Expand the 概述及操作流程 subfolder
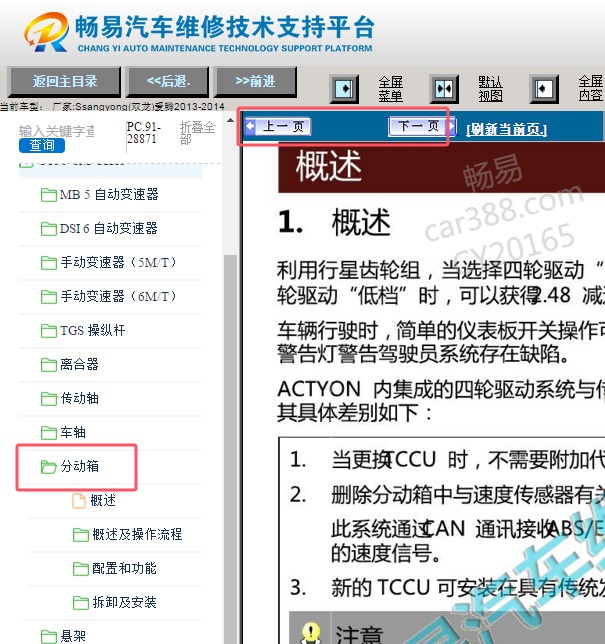 pyautogui.click(x=137, y=534)
